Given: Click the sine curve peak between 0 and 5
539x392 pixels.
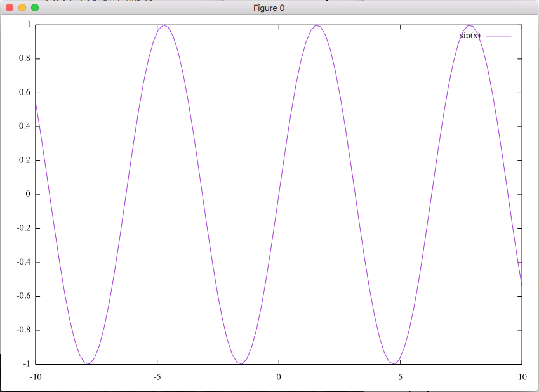Looking at the screenshot, I should click(317, 25).
